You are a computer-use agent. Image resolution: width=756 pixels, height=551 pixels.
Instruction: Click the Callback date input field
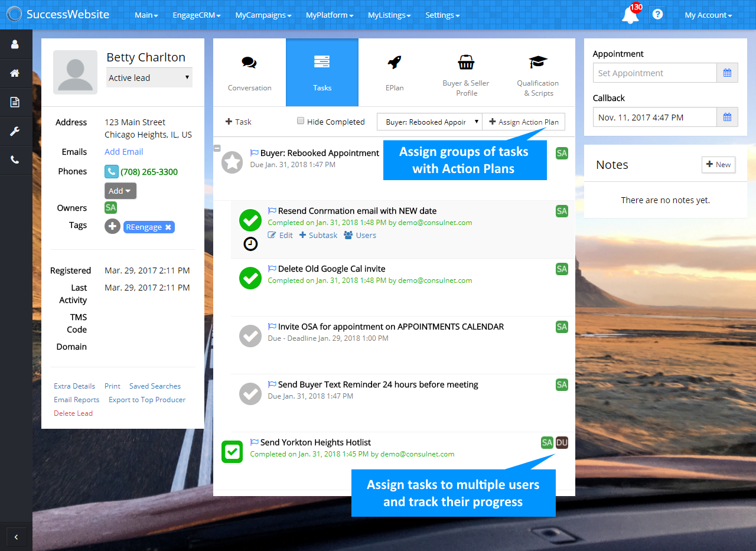point(654,118)
